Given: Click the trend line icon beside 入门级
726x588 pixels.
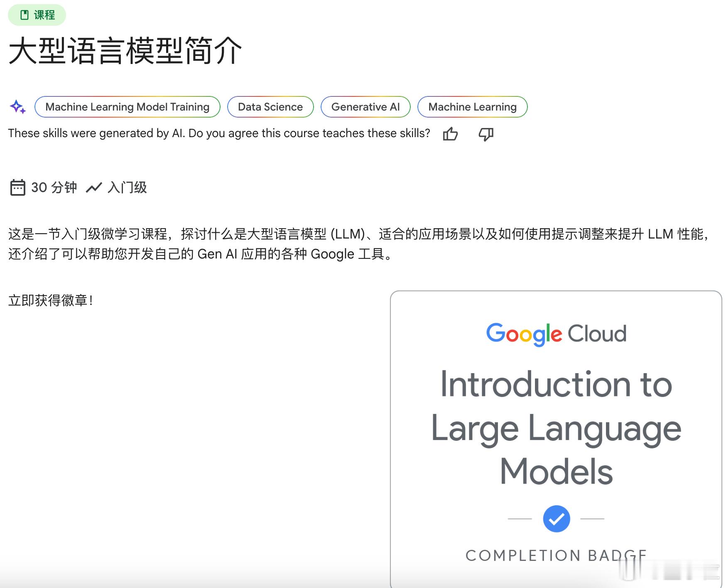Looking at the screenshot, I should (94, 188).
